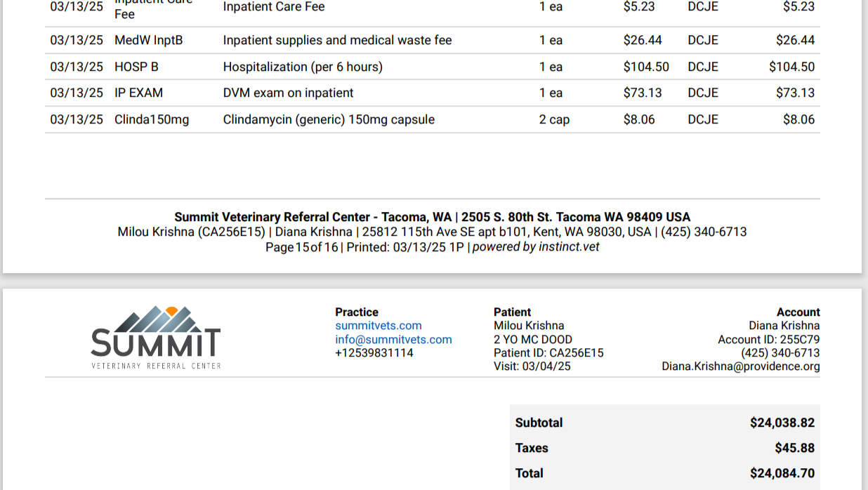Image resolution: width=868 pixels, height=490 pixels.
Task: Select the Subtotal value $24,038.82
Action: [782, 423]
